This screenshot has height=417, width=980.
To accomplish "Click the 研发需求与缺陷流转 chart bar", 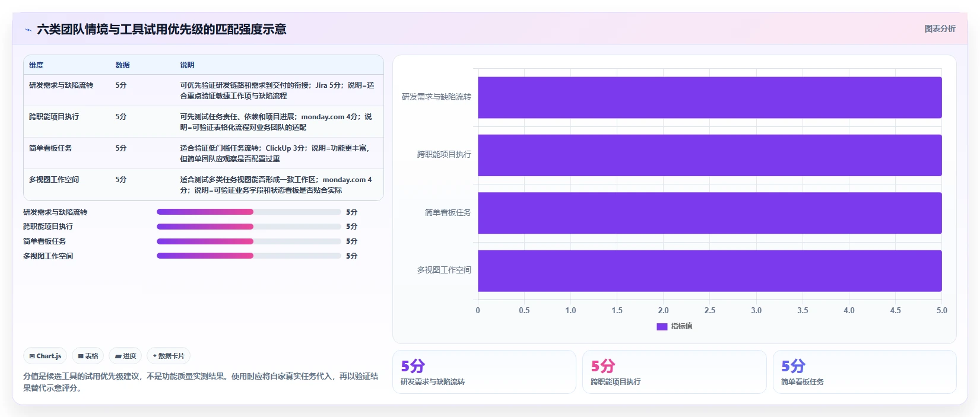I will 710,97.
